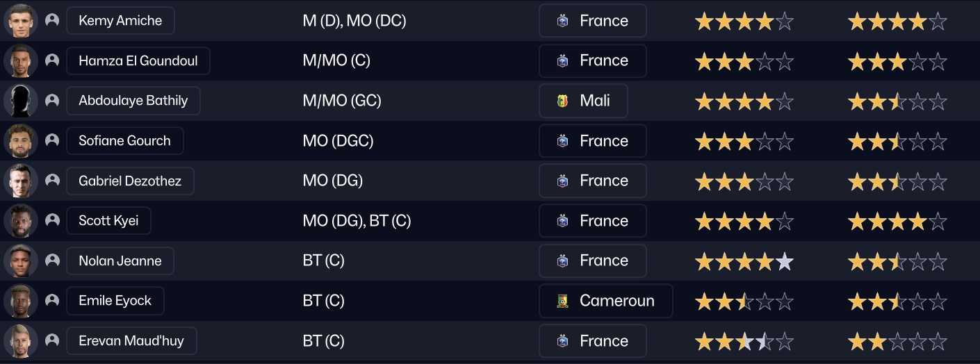Click France badge in Sofiane Gourch's row
The height and width of the screenshot is (364, 980).
tap(563, 141)
